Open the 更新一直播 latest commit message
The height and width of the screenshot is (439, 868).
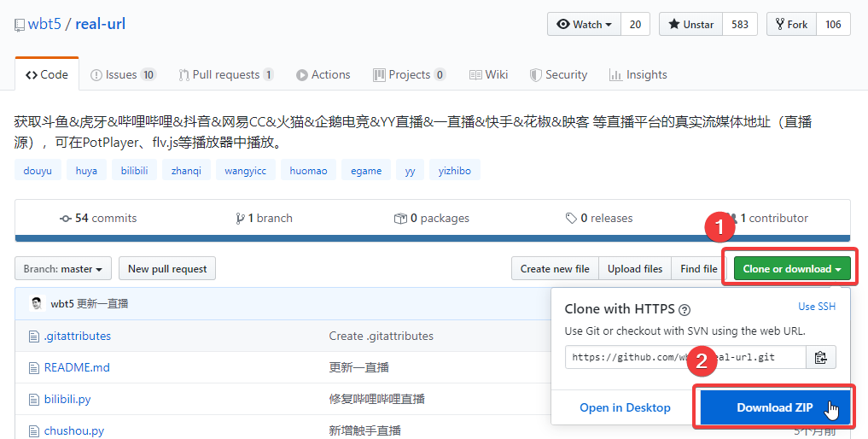pos(102,304)
